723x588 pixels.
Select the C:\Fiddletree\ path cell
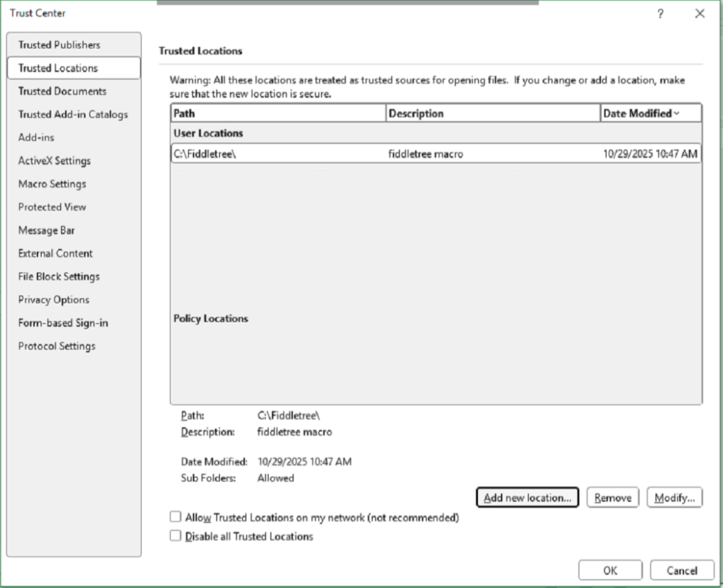pos(205,154)
